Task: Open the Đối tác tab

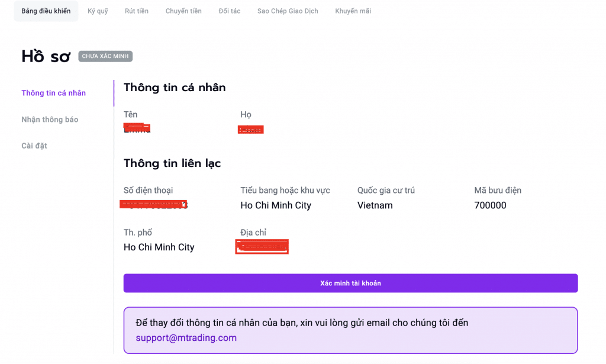Action: coord(229,11)
